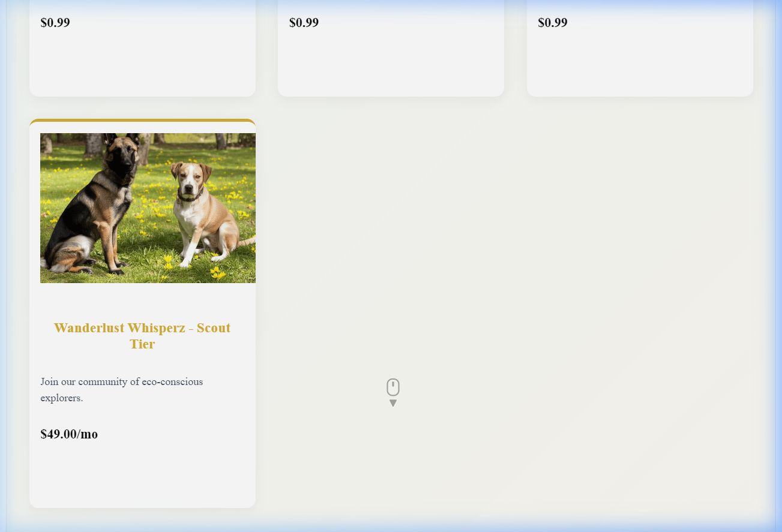Click the gold accent bar atop the Scout Tier card
The height and width of the screenshot is (532, 782).
click(x=142, y=121)
